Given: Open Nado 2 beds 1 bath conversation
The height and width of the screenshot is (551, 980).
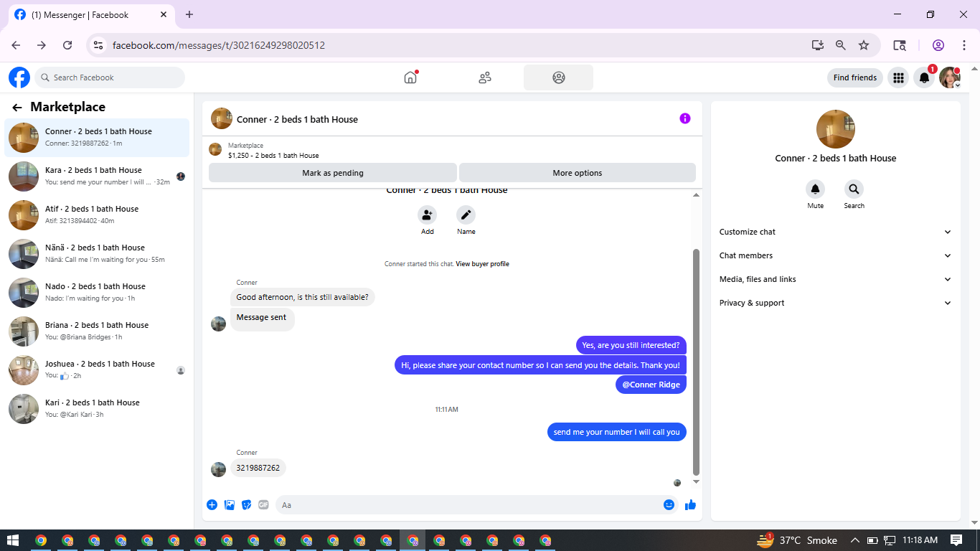Looking at the screenshot, I should pyautogui.click(x=97, y=293).
